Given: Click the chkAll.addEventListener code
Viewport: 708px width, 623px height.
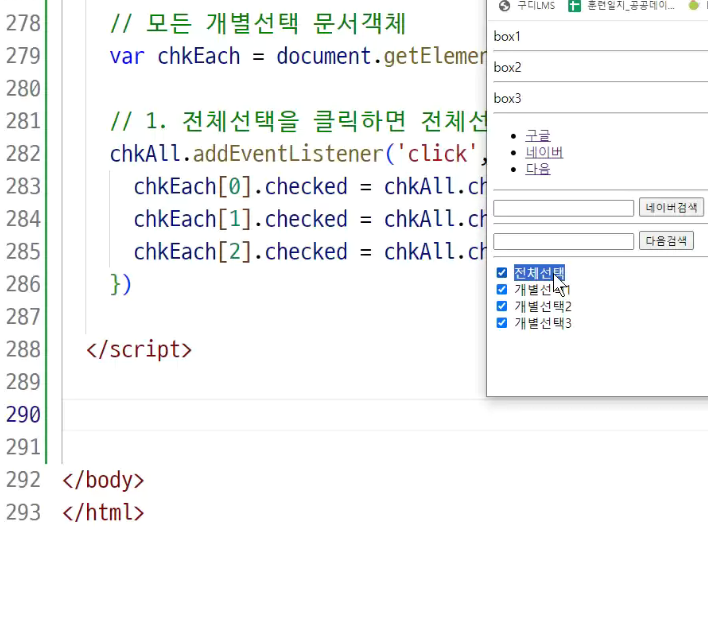Looking at the screenshot, I should tap(247, 154).
